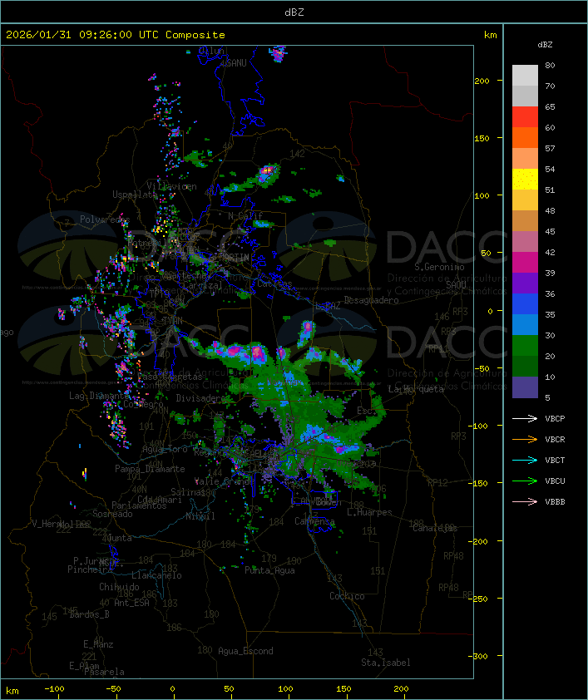Click the -100 tick on bottom axis
Viewport: 588px width, 700px height.
click(55, 689)
